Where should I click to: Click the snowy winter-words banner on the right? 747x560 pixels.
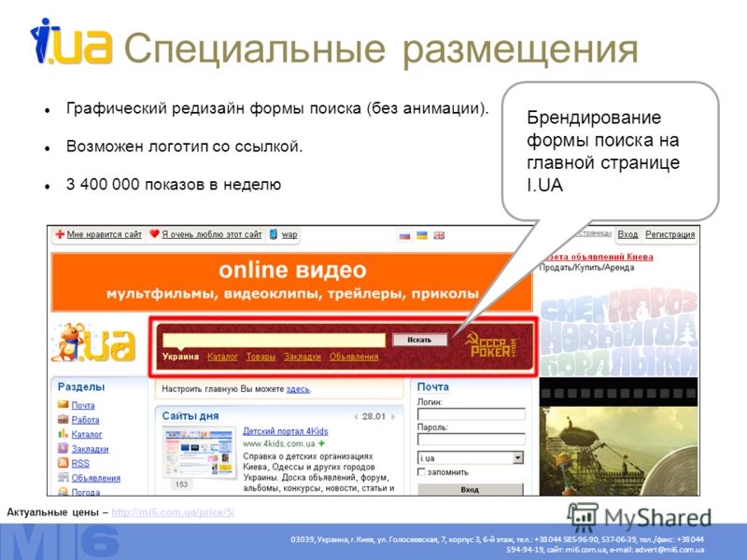(618, 331)
